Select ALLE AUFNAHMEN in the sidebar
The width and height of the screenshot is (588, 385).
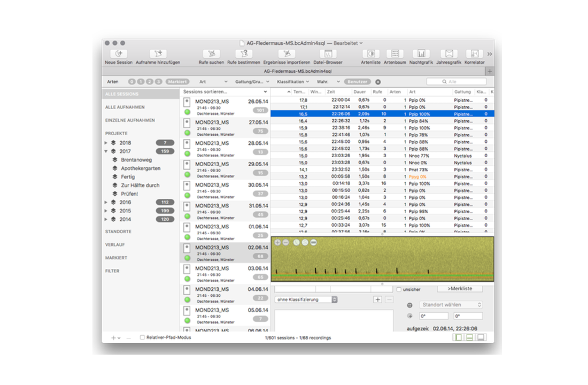[x=125, y=107]
